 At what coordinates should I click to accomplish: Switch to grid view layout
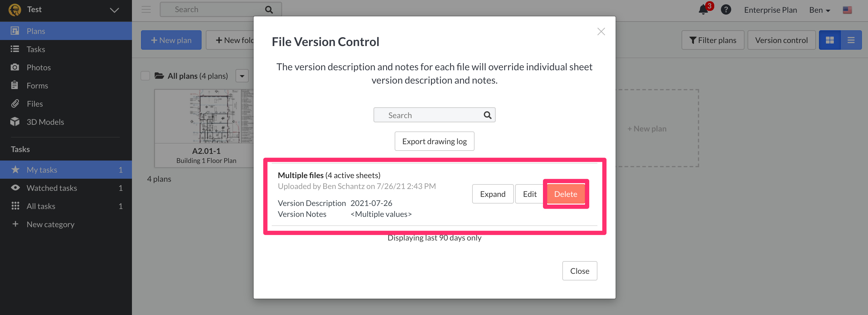(x=830, y=40)
